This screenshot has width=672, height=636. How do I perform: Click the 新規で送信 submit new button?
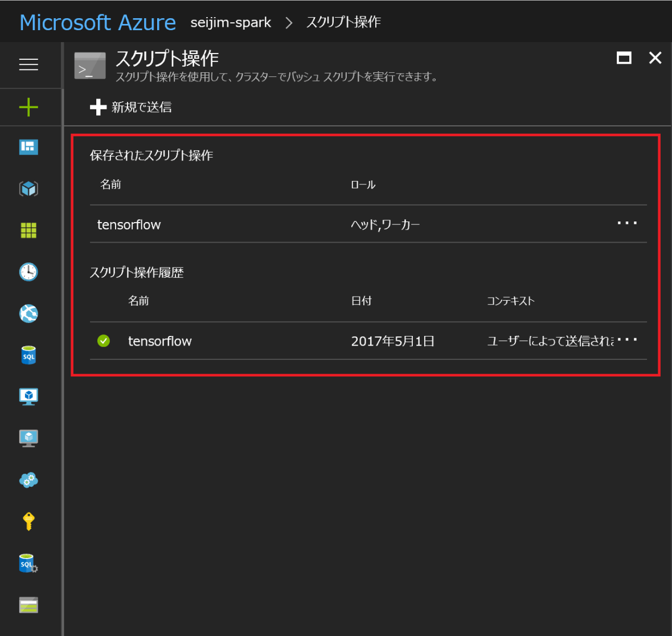point(131,107)
